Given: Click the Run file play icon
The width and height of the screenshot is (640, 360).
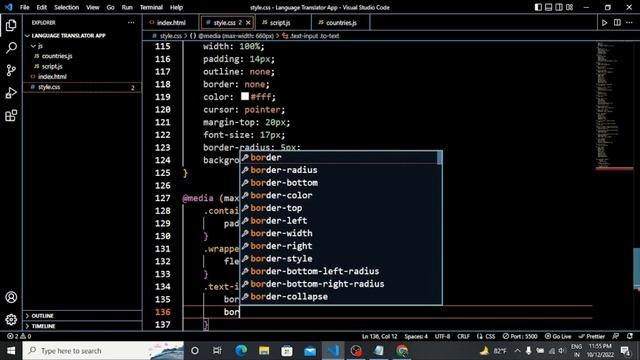Looking at the screenshot, I should pos(604,23).
